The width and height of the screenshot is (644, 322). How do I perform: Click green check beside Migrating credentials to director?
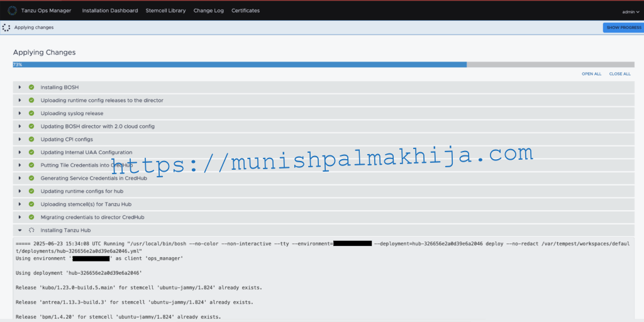[x=31, y=217]
